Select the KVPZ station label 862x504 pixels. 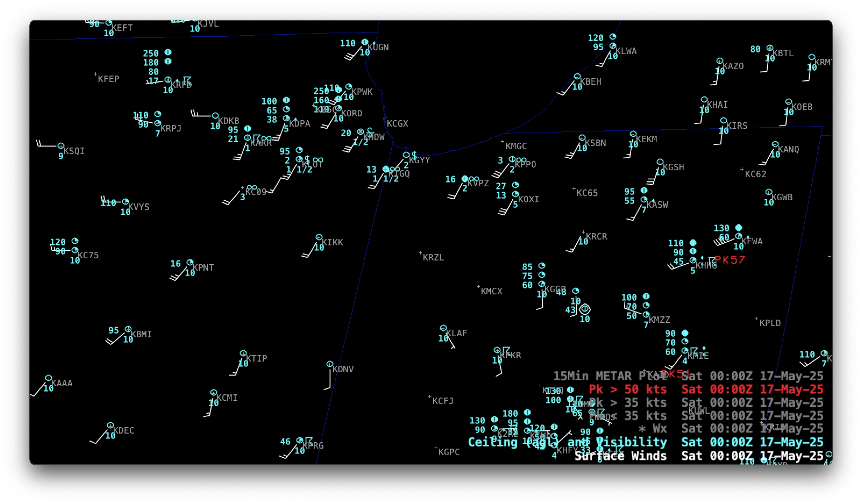tap(478, 183)
